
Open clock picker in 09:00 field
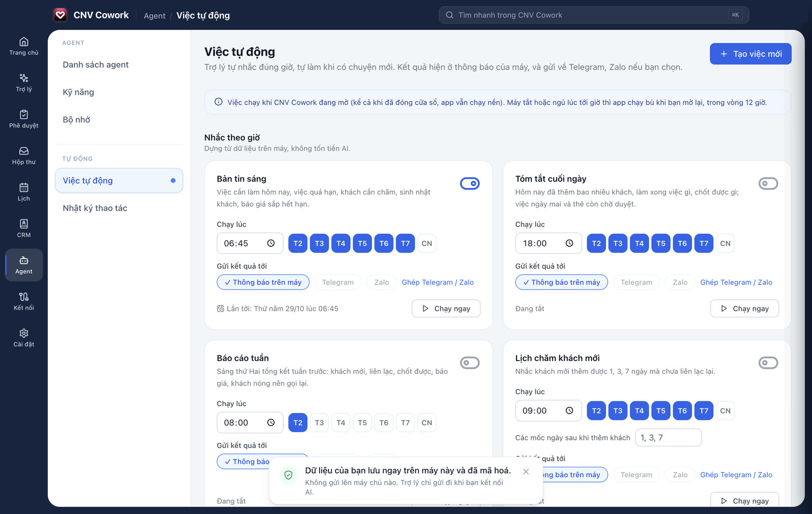(x=569, y=410)
